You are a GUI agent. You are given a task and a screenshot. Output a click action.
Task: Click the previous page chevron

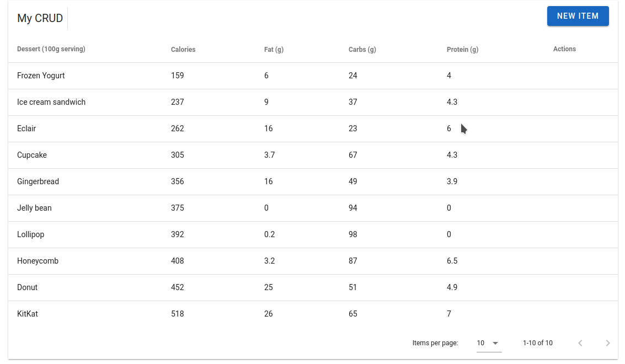(580, 342)
